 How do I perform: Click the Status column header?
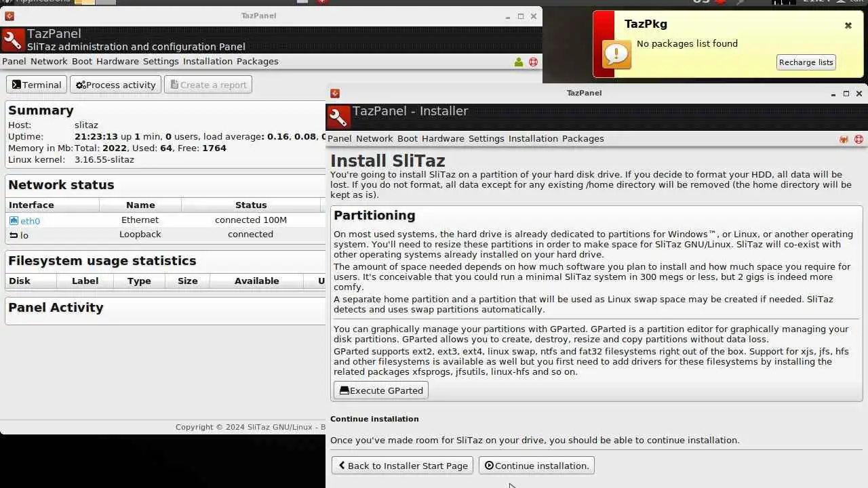[251, 205]
